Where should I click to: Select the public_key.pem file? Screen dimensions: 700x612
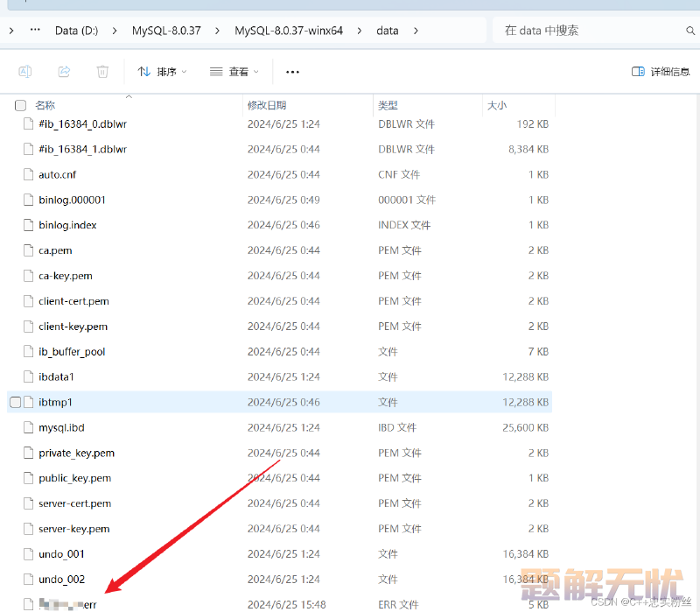(x=74, y=478)
